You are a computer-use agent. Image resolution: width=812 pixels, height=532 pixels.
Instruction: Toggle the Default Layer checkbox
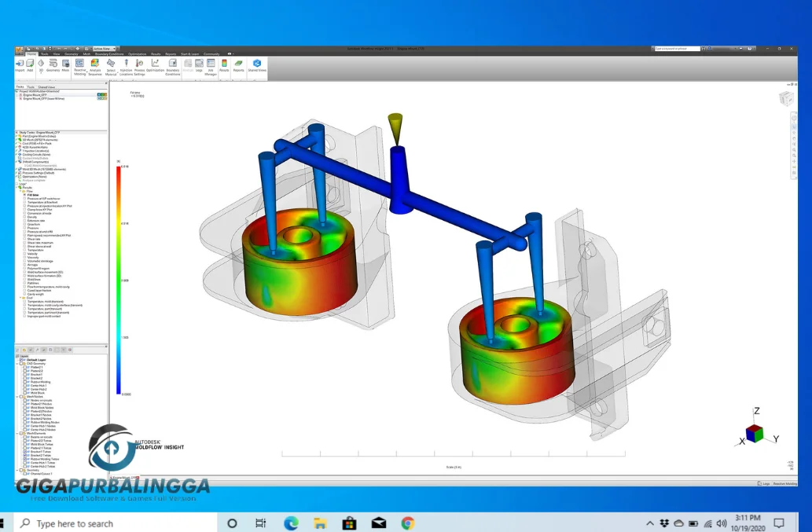tap(20, 360)
